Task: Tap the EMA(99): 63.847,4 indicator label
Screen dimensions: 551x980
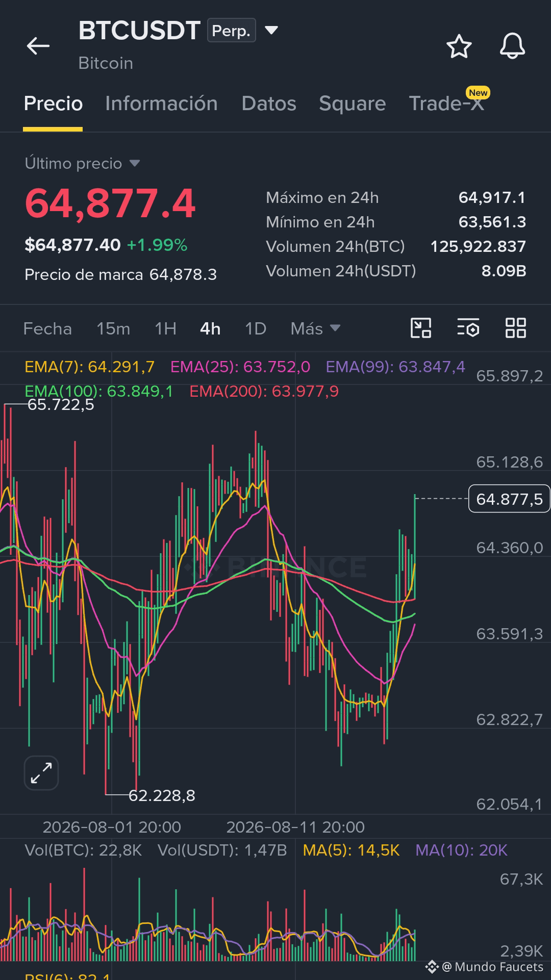Action: click(x=395, y=367)
